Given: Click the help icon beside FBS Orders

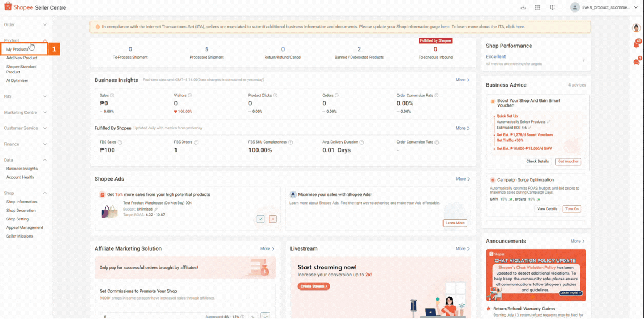Looking at the screenshot, I should (x=196, y=142).
